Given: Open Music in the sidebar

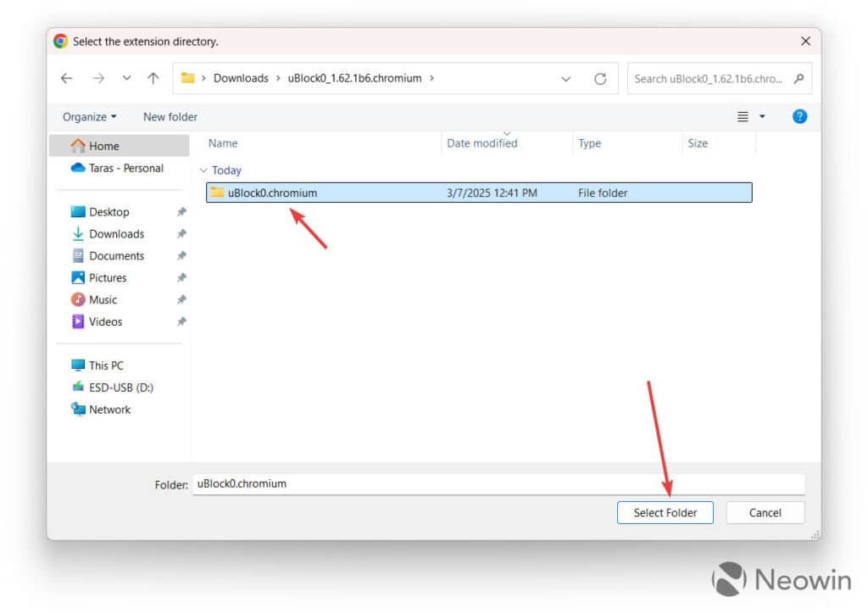Looking at the screenshot, I should [103, 299].
